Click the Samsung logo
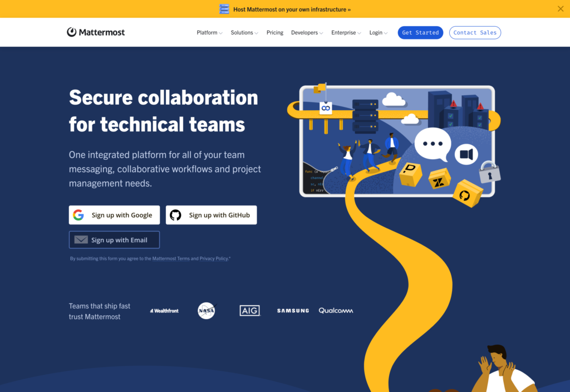Viewport: 570px width, 392px height. pyautogui.click(x=293, y=311)
